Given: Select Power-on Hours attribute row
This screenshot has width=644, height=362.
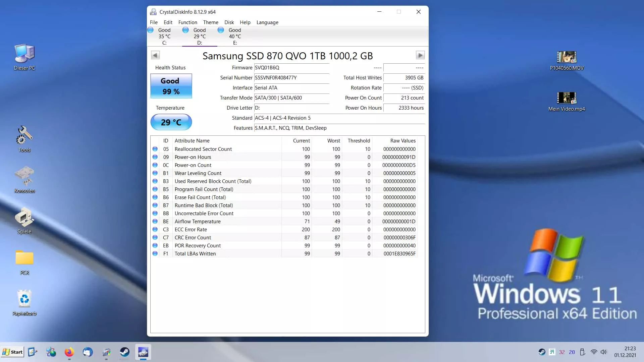Looking at the screenshot, I should 284,157.
